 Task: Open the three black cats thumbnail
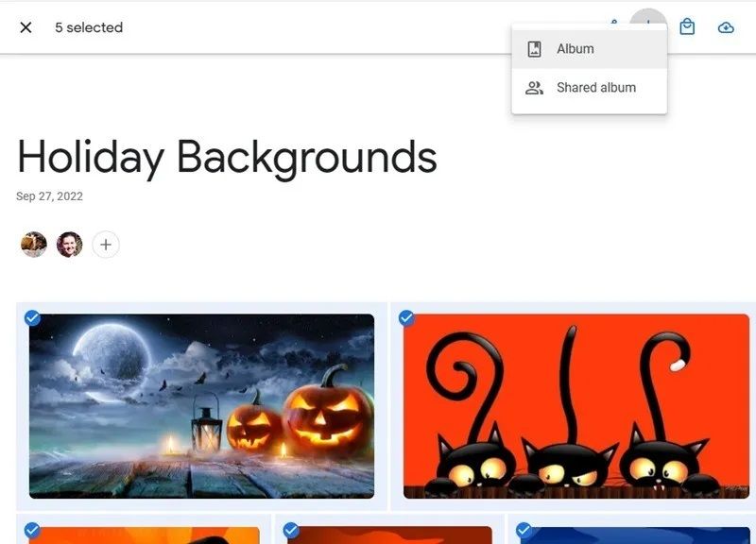[x=576, y=406]
